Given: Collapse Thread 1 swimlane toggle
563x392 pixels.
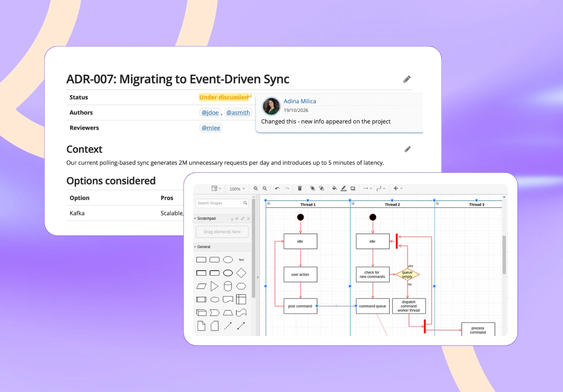Looking at the screenshot, I should (x=269, y=204).
